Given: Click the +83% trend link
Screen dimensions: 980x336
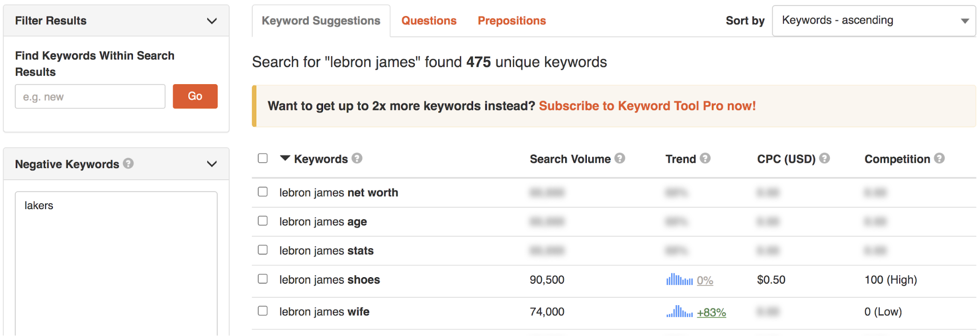Looking at the screenshot, I should pos(711,312).
